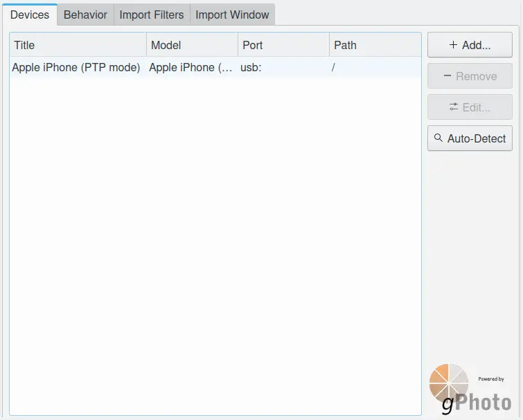This screenshot has width=523, height=420.
Task: Go to the Import Filters tab
Action: (x=152, y=15)
